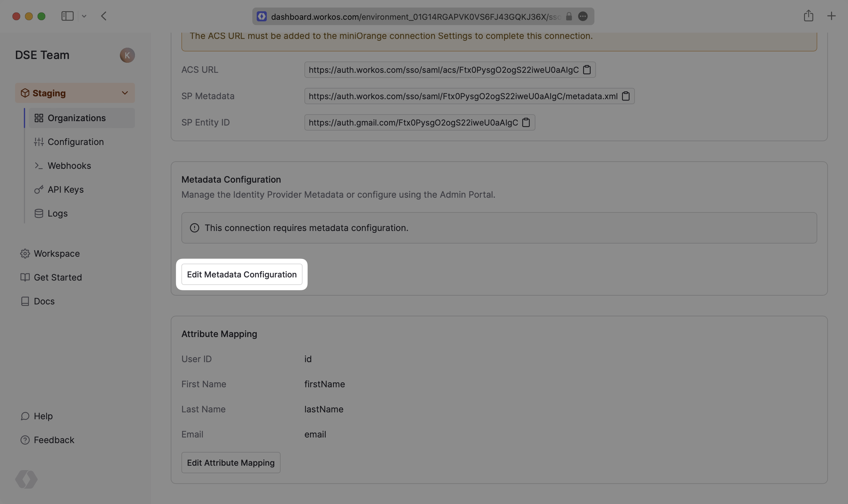Go to Configuration section
The height and width of the screenshot is (504, 848).
[75, 142]
